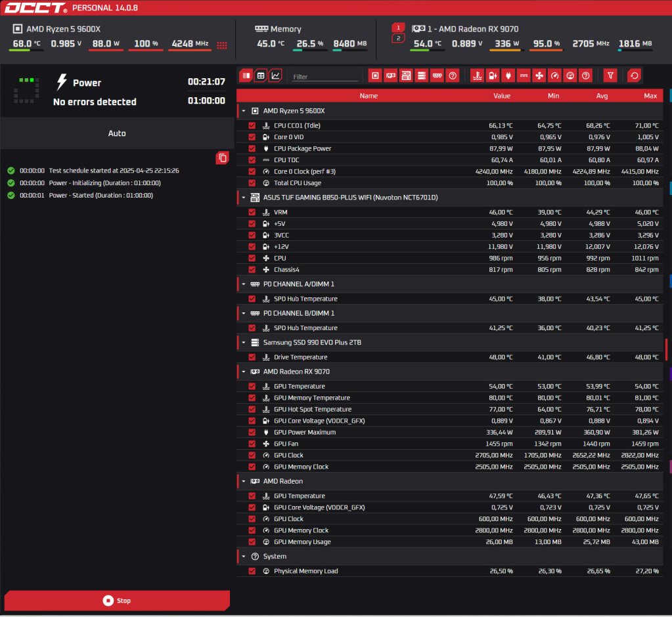Screen dimensions: 672x617
Task: Select the GPU Power Maximum row
Action: [449, 433]
